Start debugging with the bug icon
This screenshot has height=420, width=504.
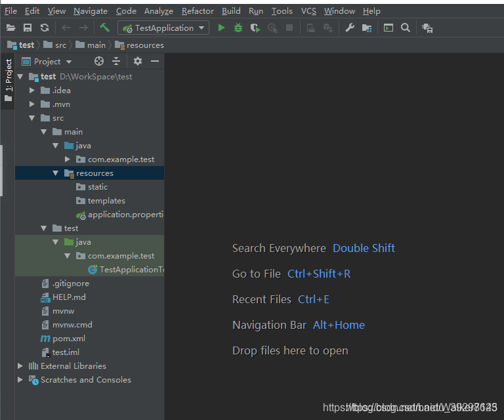(x=238, y=28)
